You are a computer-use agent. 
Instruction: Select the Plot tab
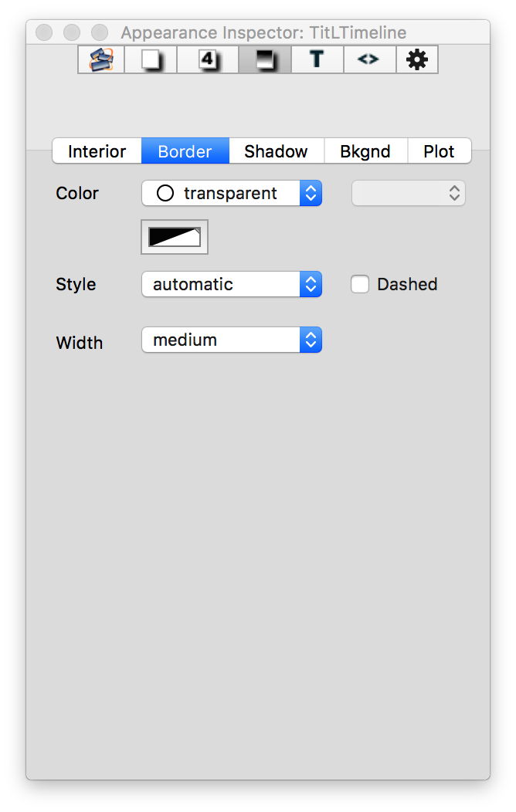(x=439, y=151)
